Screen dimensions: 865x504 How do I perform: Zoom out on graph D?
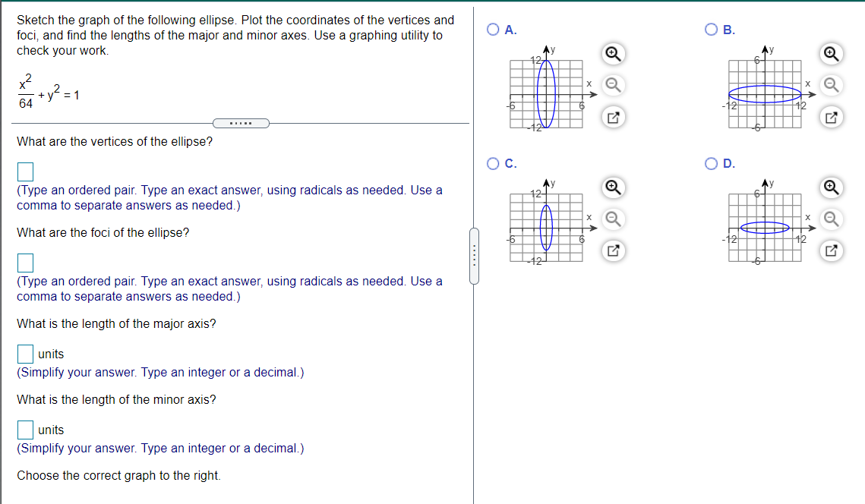[831, 219]
